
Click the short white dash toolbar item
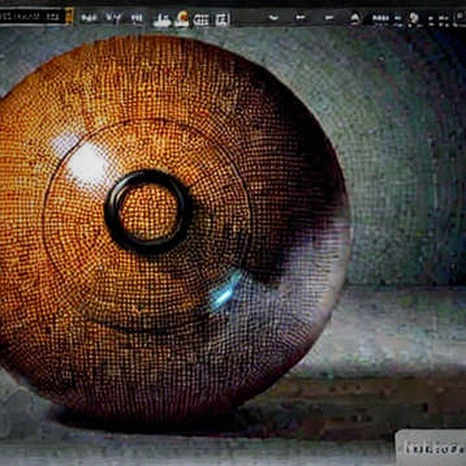click(x=301, y=17)
